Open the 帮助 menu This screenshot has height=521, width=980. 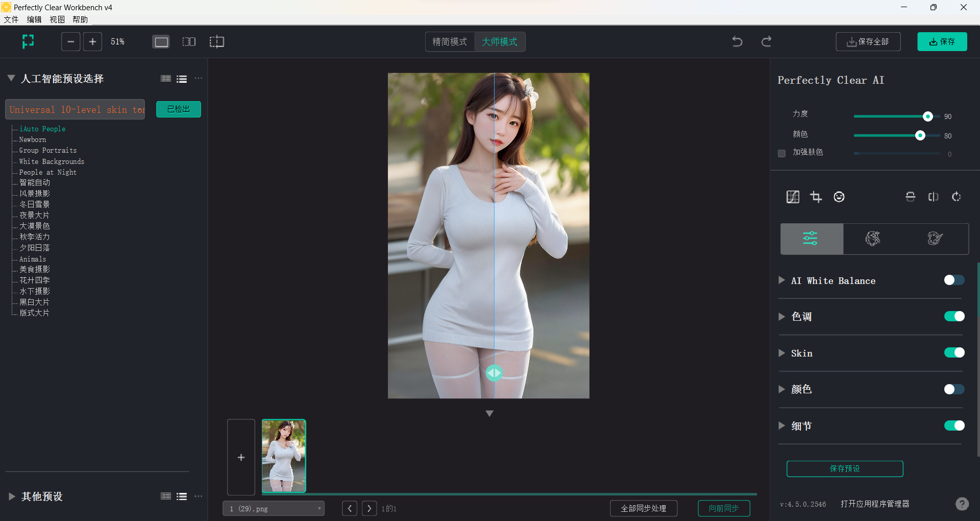(79, 19)
